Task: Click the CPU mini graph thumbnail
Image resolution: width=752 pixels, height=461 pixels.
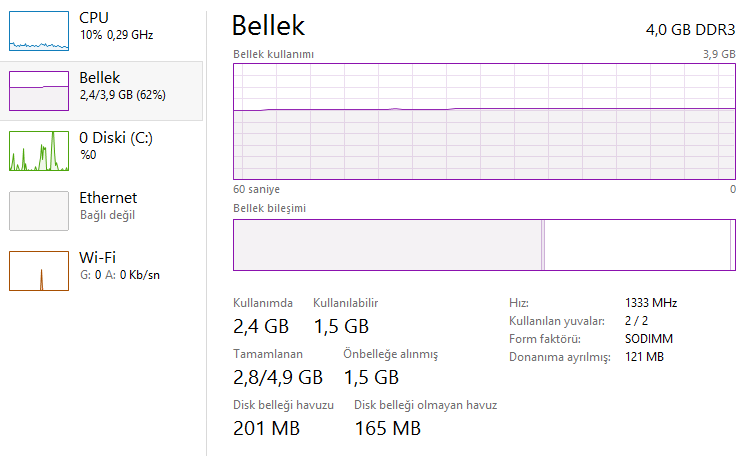Action: click(39, 31)
